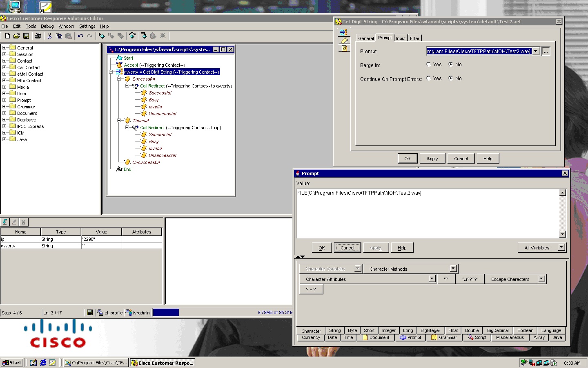Viewport: 588px width, 368px height.
Task: Switch to the General tab in dialog
Action: tap(366, 38)
